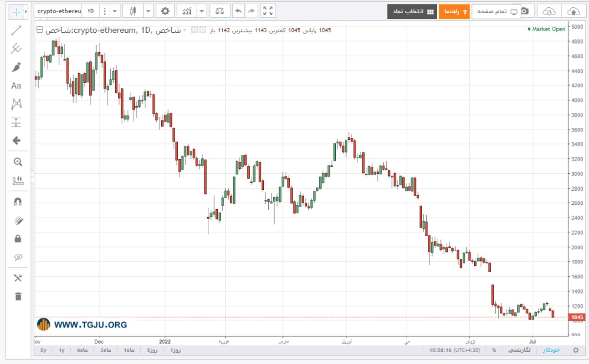Select the 1y time range
Viewport: 589px width, 364px height.
click(x=61, y=350)
